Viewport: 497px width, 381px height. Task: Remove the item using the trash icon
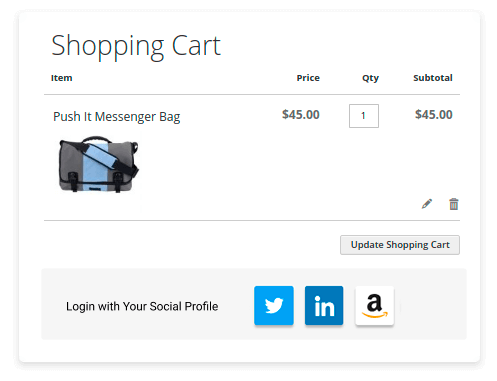(x=454, y=204)
